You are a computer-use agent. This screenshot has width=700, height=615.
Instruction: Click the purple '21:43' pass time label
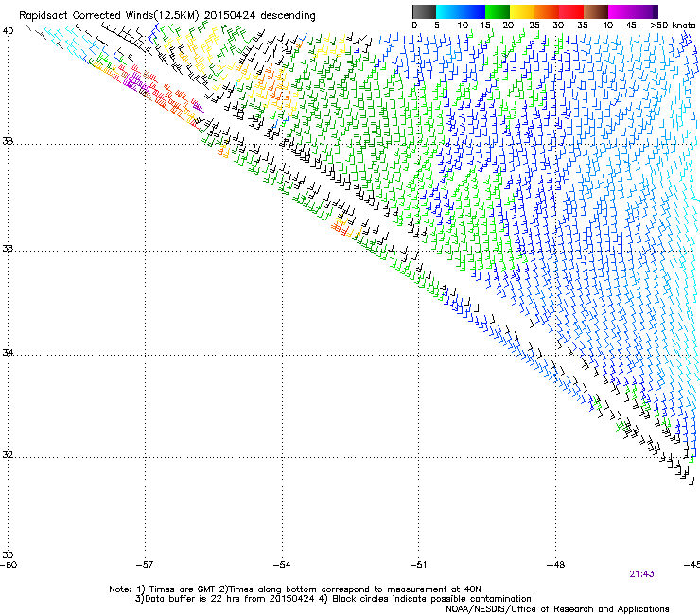pos(641,574)
